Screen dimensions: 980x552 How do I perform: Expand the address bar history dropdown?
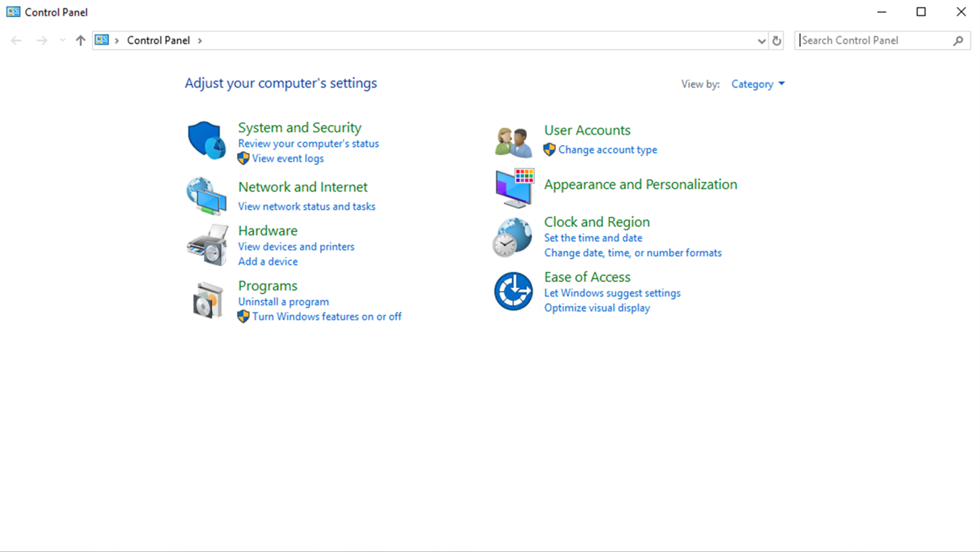pos(761,41)
